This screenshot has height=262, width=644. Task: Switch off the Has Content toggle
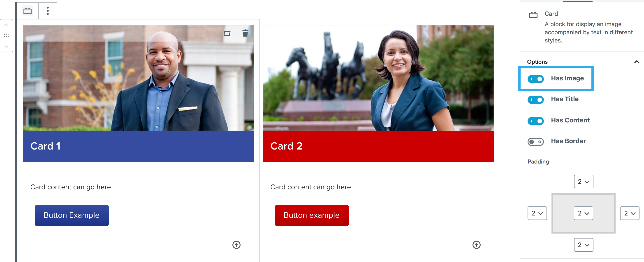(x=535, y=121)
